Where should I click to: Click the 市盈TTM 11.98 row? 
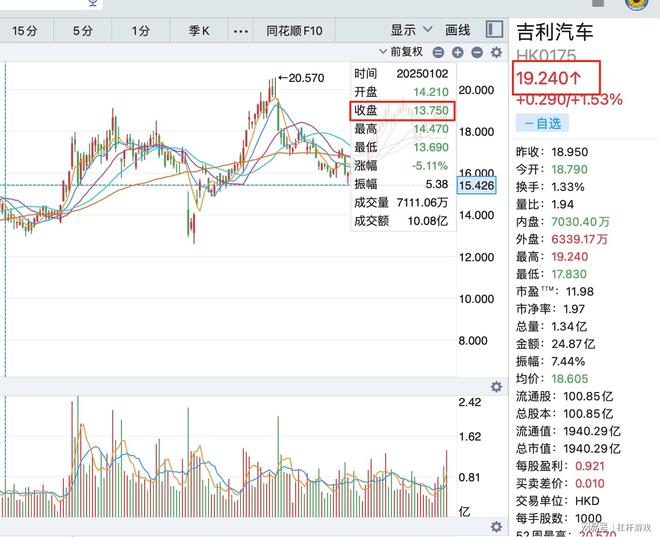[x=555, y=291]
